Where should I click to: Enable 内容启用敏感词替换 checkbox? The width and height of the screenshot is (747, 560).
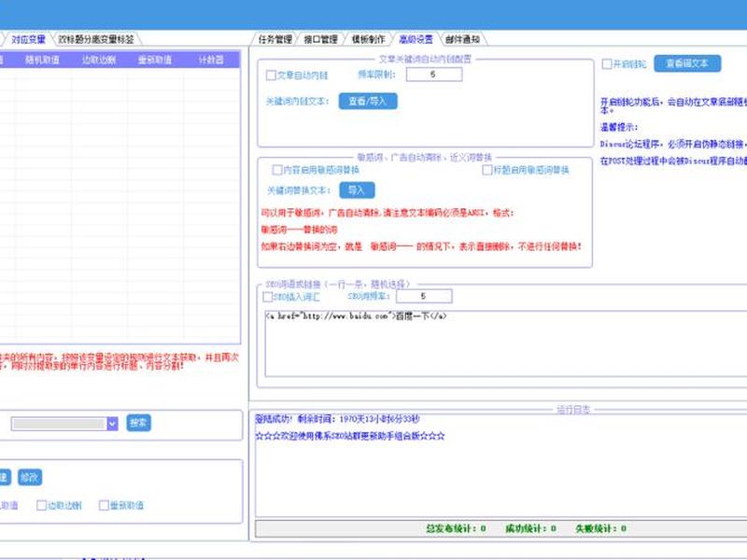point(276,170)
